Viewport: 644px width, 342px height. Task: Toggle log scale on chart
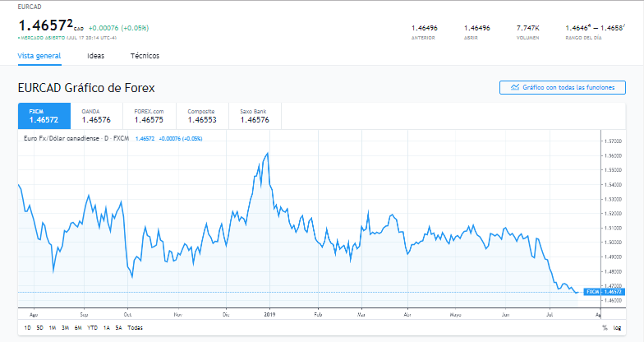click(x=617, y=327)
